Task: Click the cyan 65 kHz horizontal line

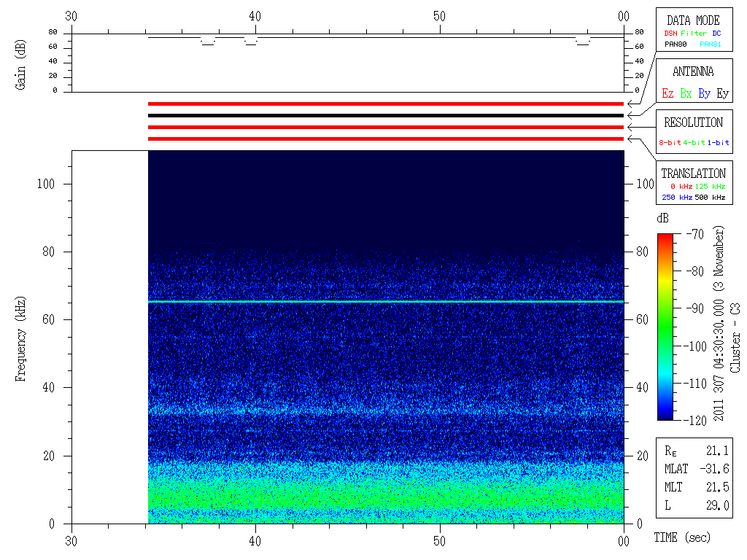Action: point(385,301)
